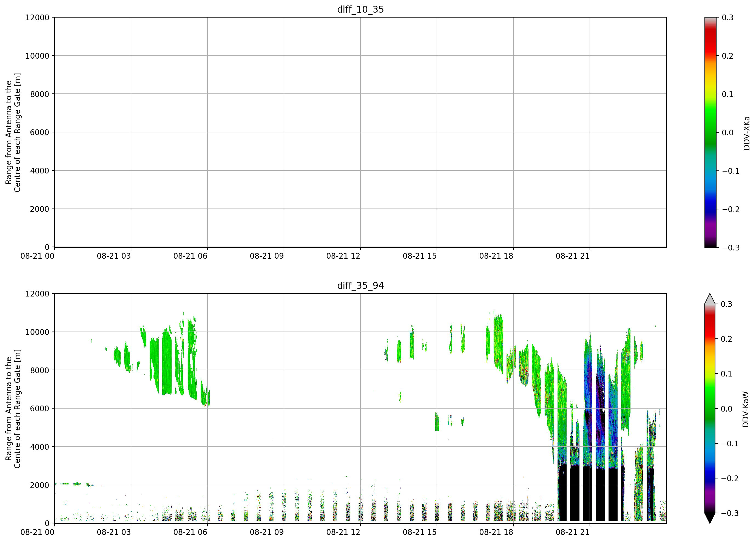Click the diff_35_94 plot title
Screen dimensions: 756x542
pos(360,286)
